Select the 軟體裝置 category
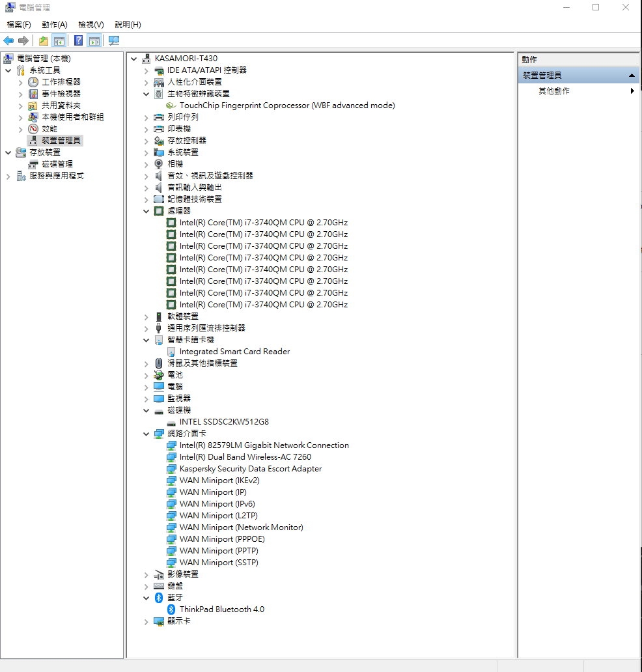The height and width of the screenshot is (672, 642). 183,316
